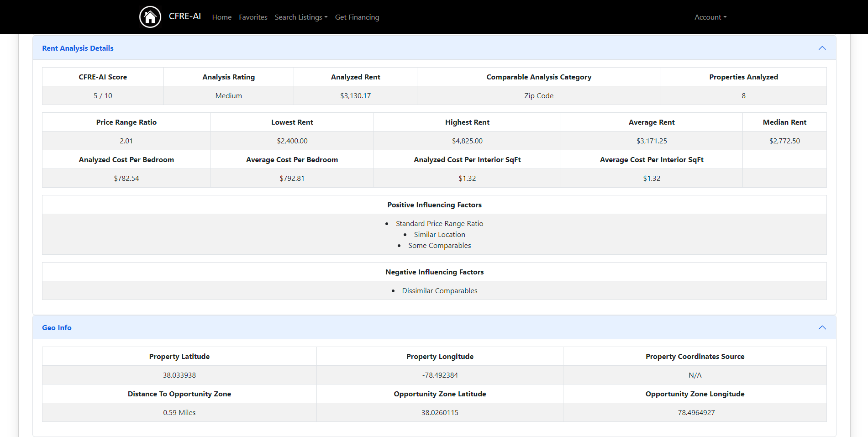The height and width of the screenshot is (437, 868).
Task: Select the CFRE-AI Score value 5 / 10
Action: (103, 95)
